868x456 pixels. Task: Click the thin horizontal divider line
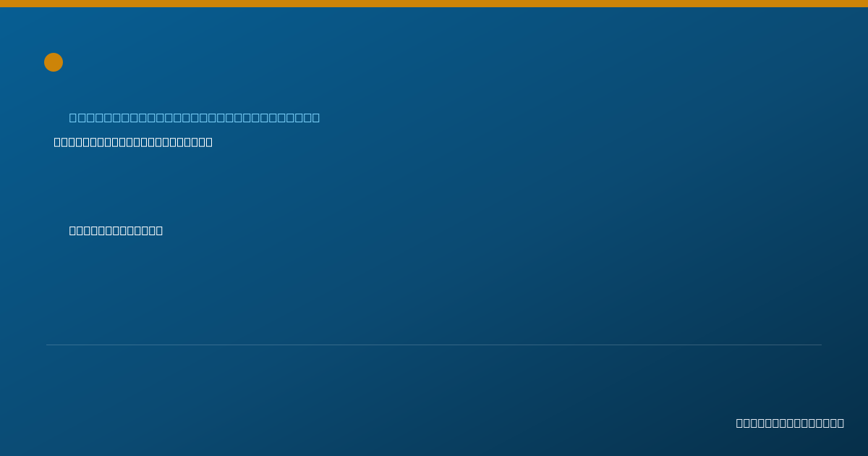click(434, 345)
